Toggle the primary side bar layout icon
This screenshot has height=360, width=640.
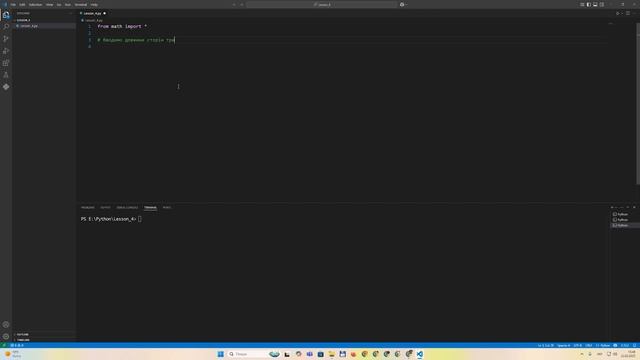coord(589,4)
